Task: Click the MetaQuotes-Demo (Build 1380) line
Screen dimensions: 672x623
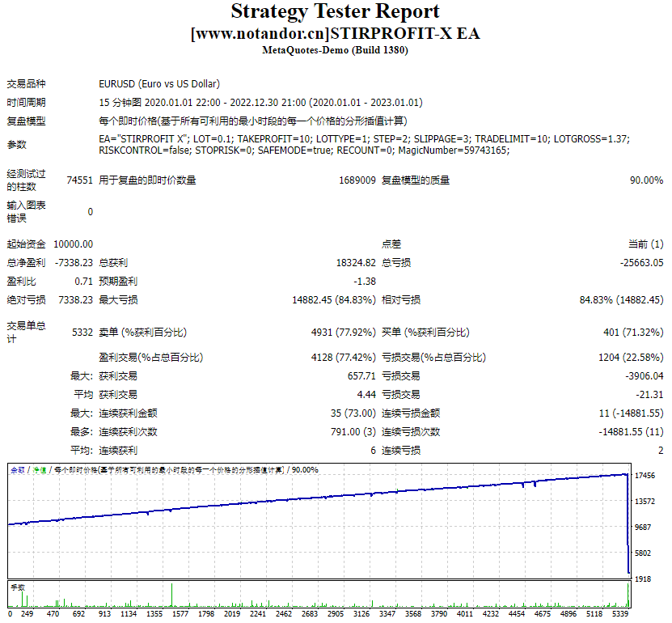Action: coord(335,50)
